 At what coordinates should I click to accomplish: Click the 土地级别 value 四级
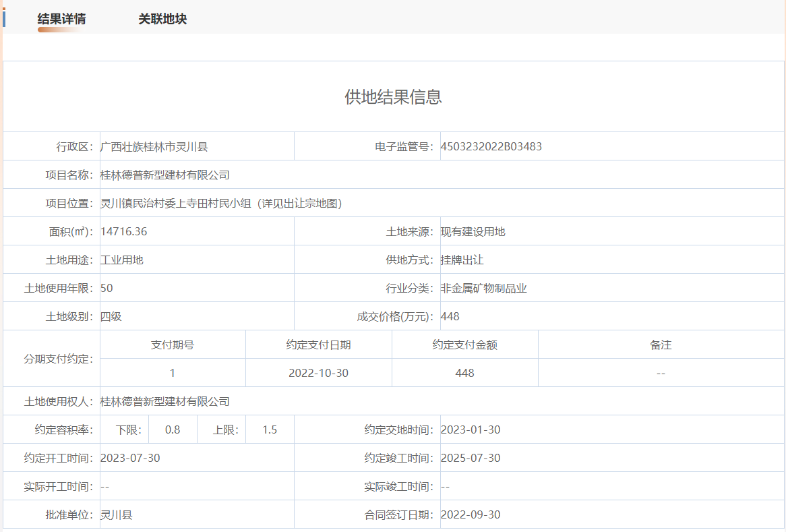pyautogui.click(x=111, y=317)
